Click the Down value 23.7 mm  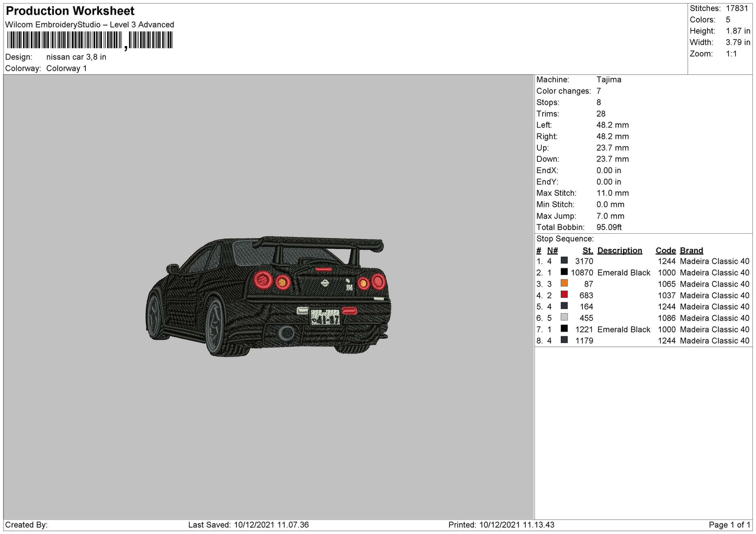pos(613,159)
